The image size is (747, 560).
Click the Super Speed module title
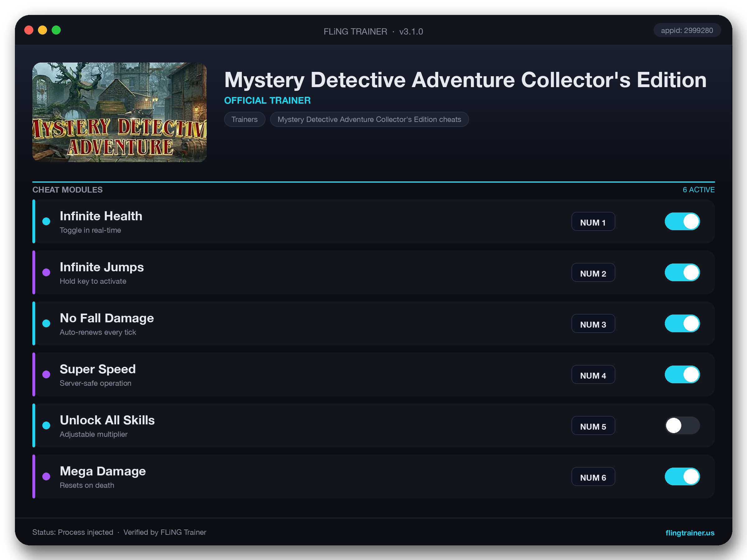tap(98, 369)
